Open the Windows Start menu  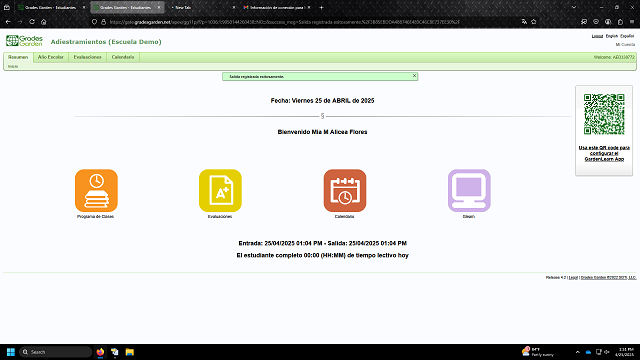pos(11,352)
